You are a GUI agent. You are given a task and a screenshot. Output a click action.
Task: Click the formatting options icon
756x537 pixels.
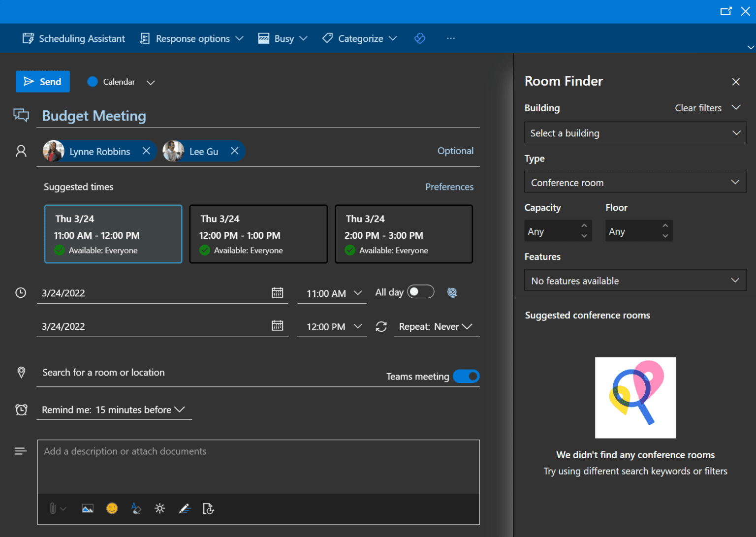pos(136,508)
